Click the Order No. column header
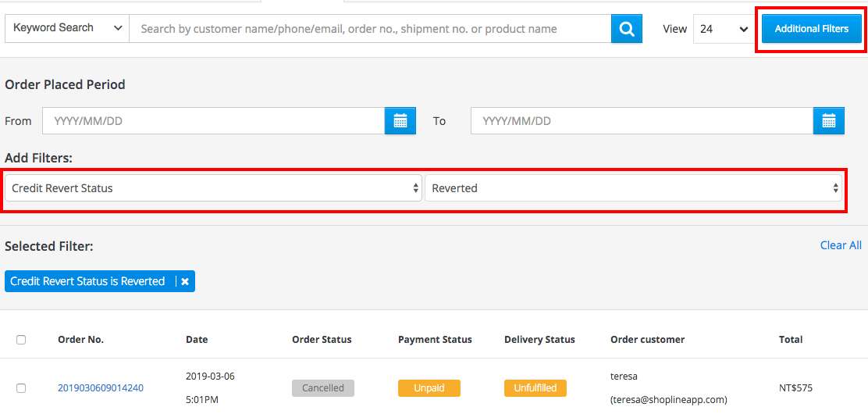Viewport: 868px width, 414px height. pos(81,339)
